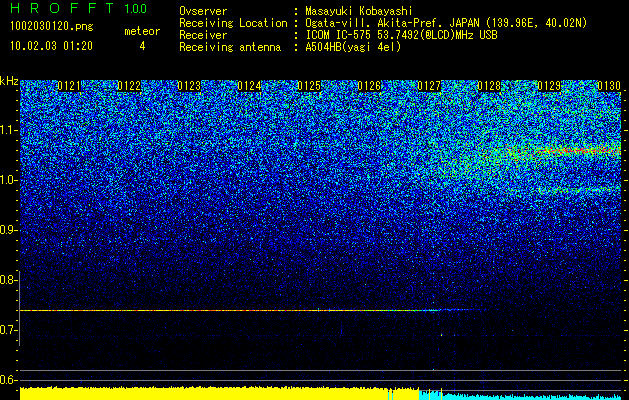
Task: Click the Ogata-vill. Akita-Pref. JAPAN location text
Action: point(445,23)
